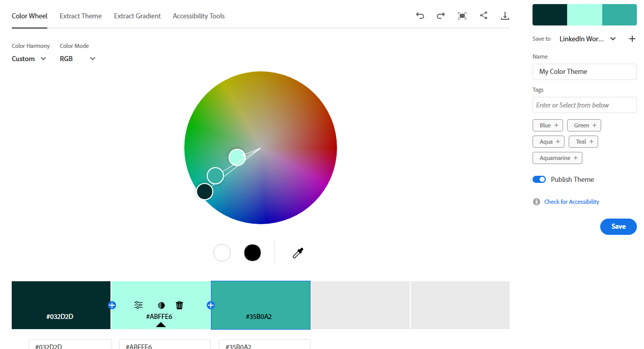
Task: Switch to the Accessibility Tools tab
Action: [x=199, y=16]
